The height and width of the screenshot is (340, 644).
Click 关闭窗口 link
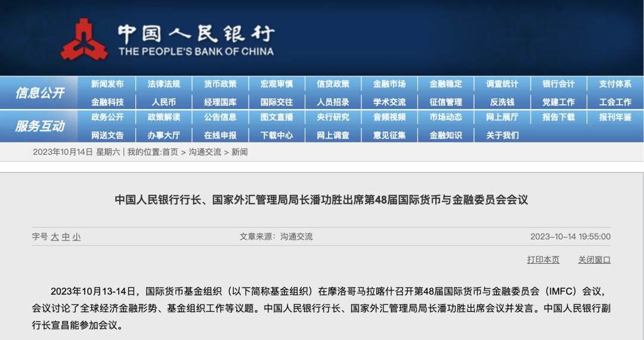(595, 260)
